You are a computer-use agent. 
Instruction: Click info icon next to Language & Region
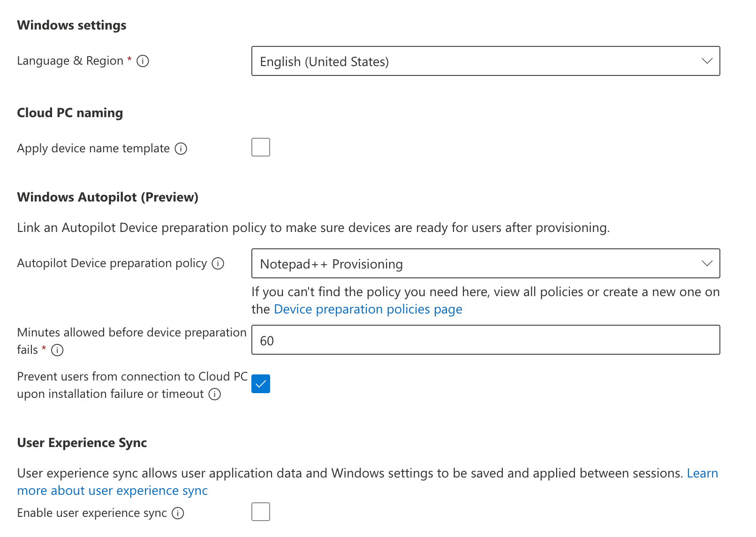click(x=143, y=61)
